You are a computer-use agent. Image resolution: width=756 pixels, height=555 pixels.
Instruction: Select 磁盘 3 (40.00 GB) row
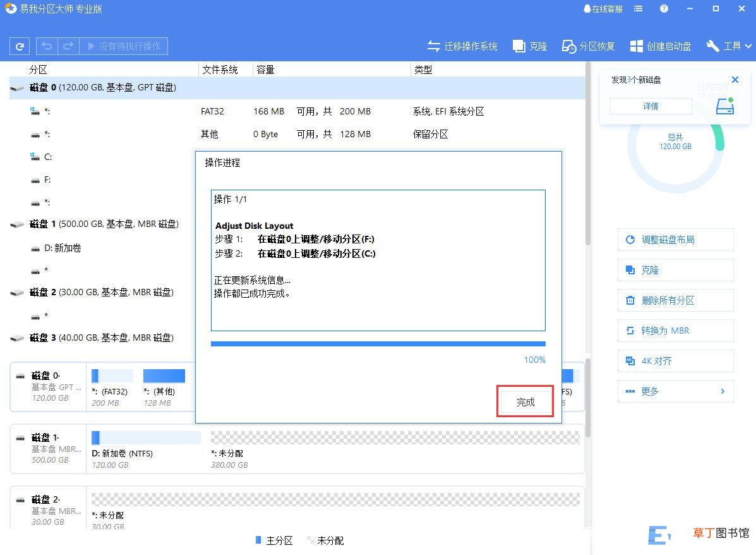coord(102,338)
